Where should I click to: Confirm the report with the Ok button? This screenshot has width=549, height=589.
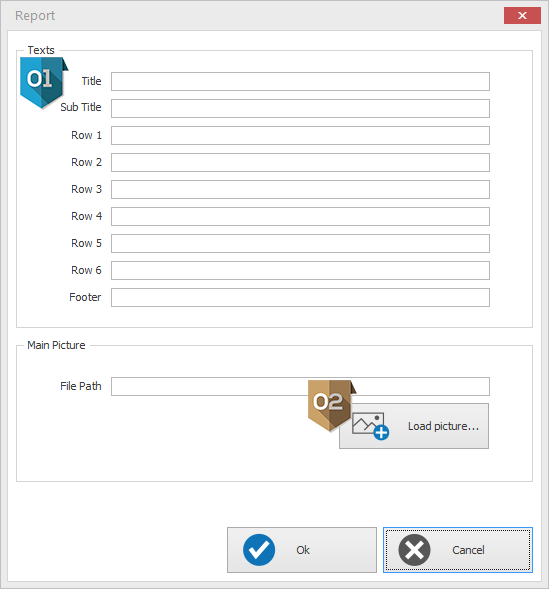tap(302, 550)
